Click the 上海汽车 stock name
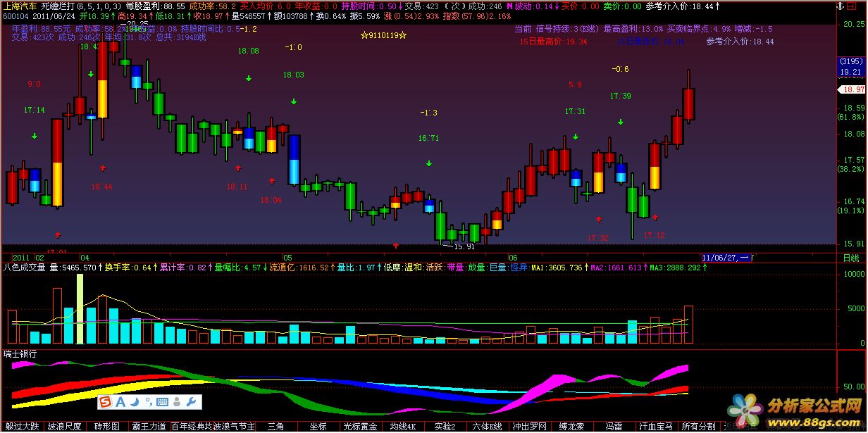Screen dimensions: 868x433 pyautogui.click(x=20, y=6)
